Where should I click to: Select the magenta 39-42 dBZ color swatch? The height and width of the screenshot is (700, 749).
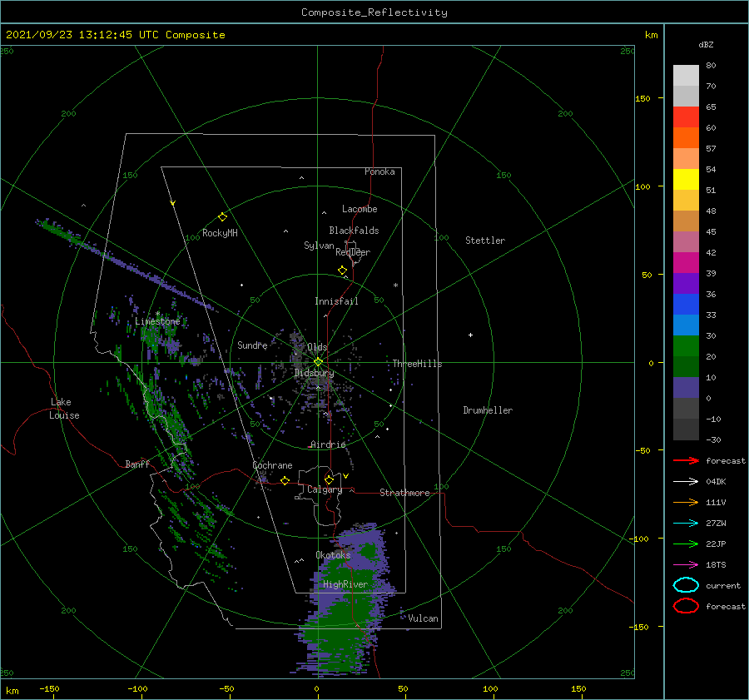pyautogui.click(x=686, y=263)
